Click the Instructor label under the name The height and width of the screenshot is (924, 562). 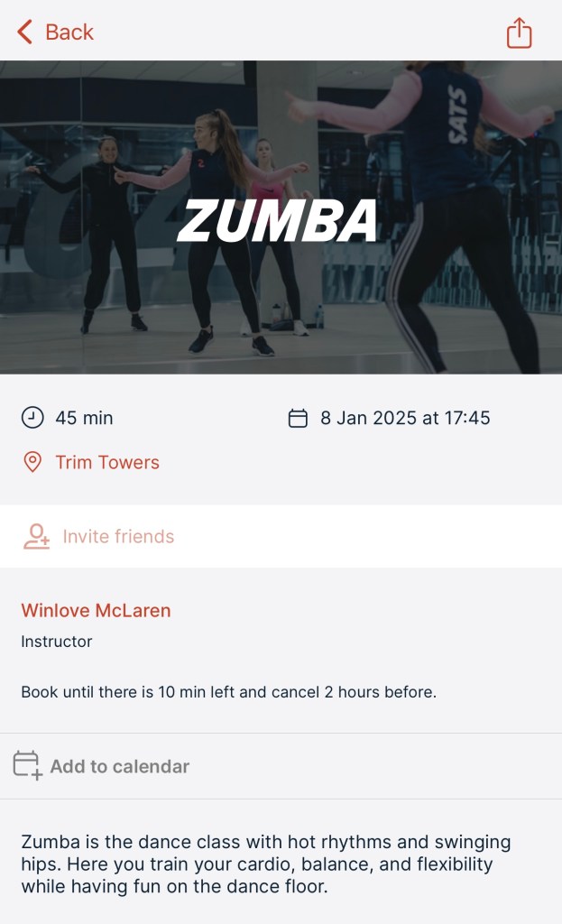(x=56, y=642)
